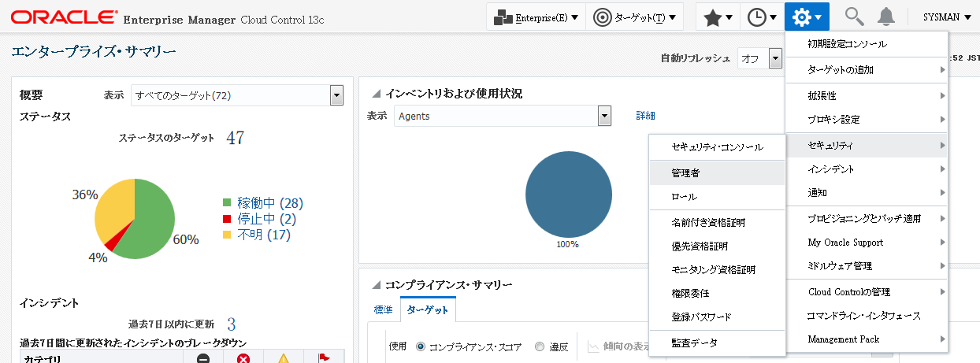The image size is (980, 363).
Task: Click the Setup gear icon
Action: (807, 17)
